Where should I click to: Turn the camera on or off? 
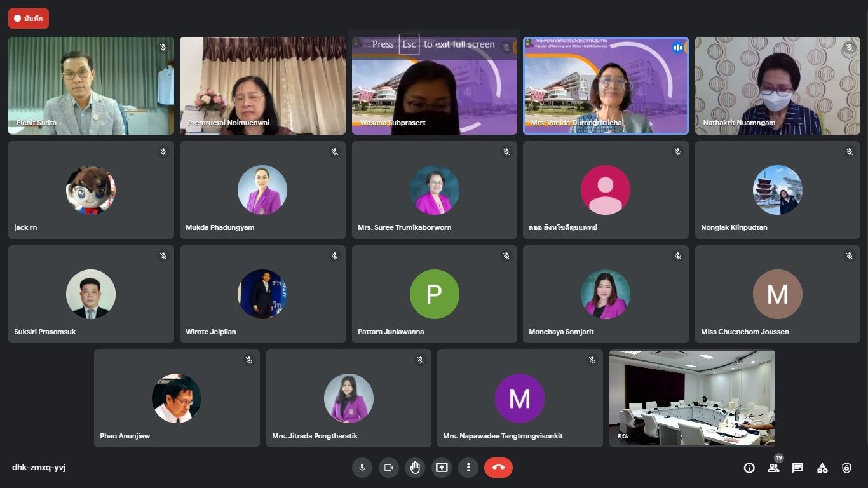point(389,468)
